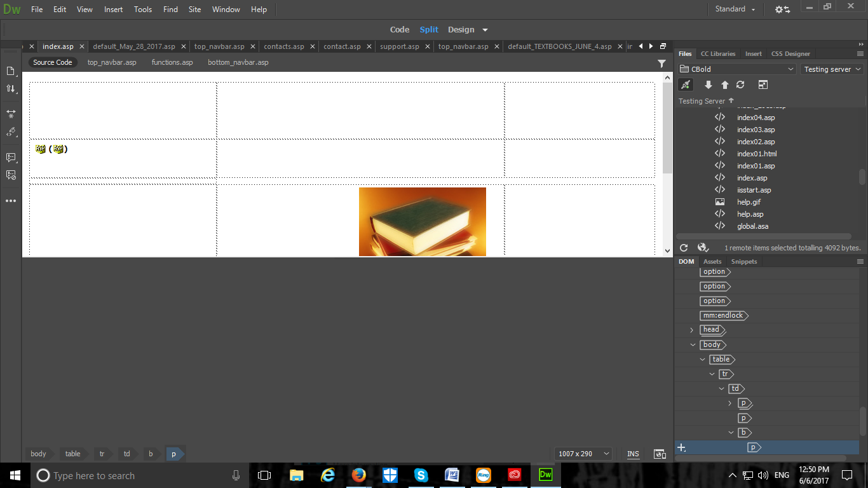Screen dimensions: 868x488
Task: Click the Put files up-arrow icon
Action: (724, 85)
